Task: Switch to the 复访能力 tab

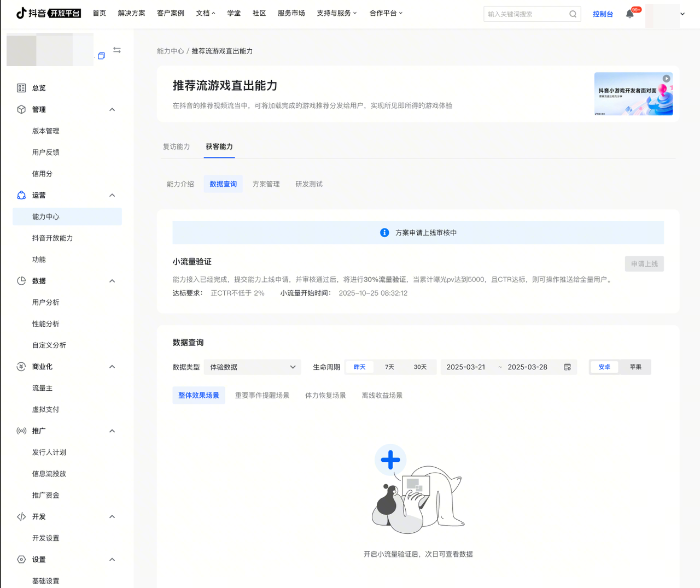Action: click(x=176, y=146)
